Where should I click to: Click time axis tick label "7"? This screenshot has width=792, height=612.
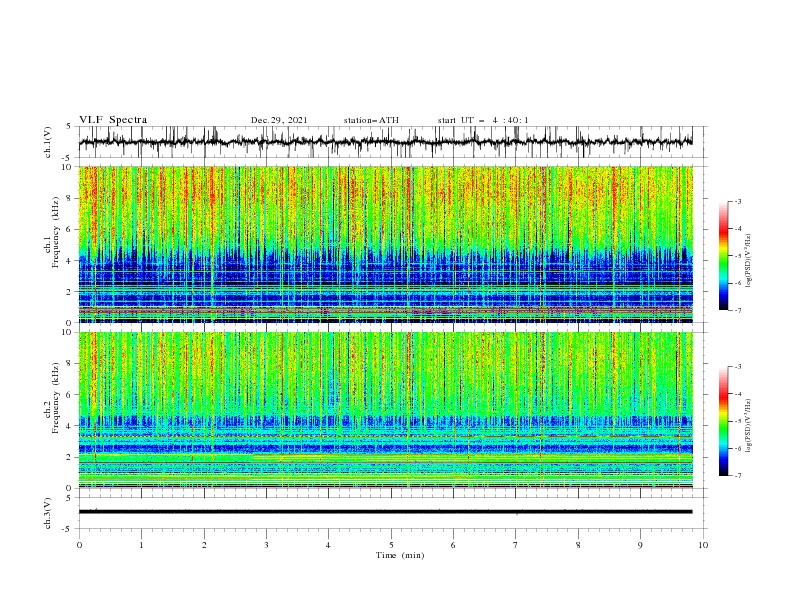tap(516, 545)
